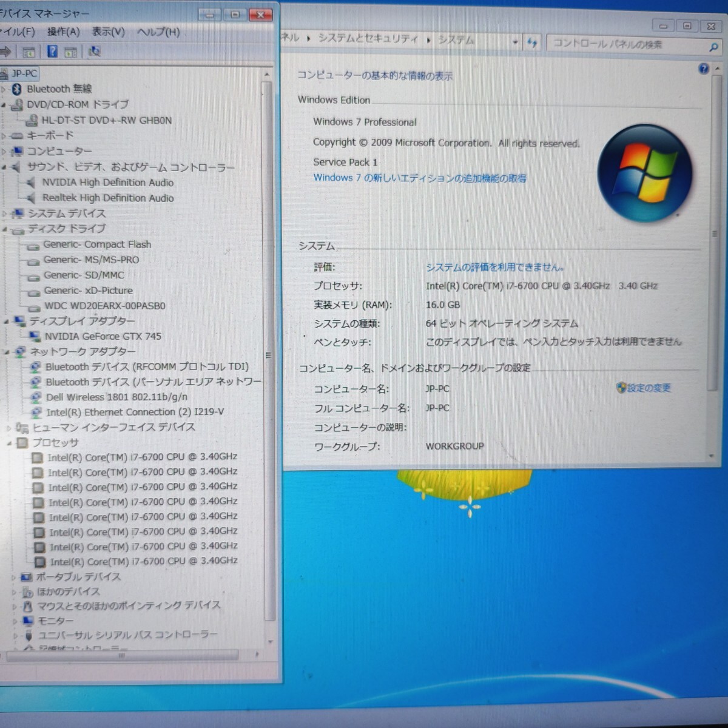Open the 操作(A) menu
This screenshot has height=728, width=728.
(63, 32)
